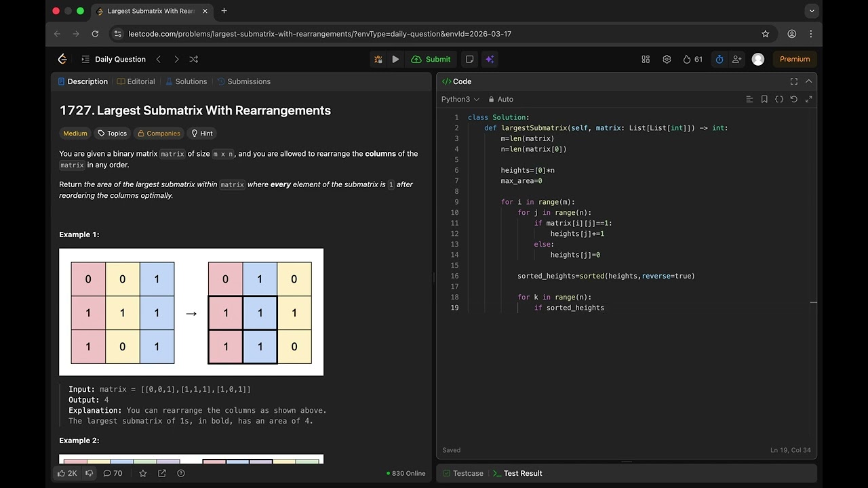Close the Largest Submatrix browser tab
868x488 pixels.
pos(204,11)
